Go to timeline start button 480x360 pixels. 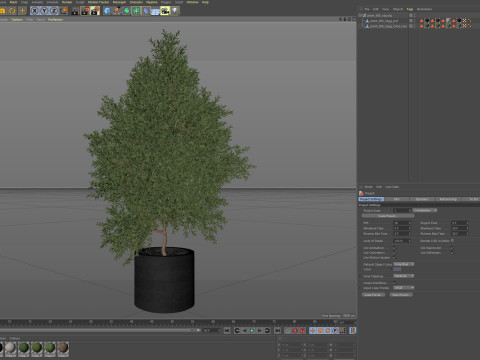(x=227, y=330)
